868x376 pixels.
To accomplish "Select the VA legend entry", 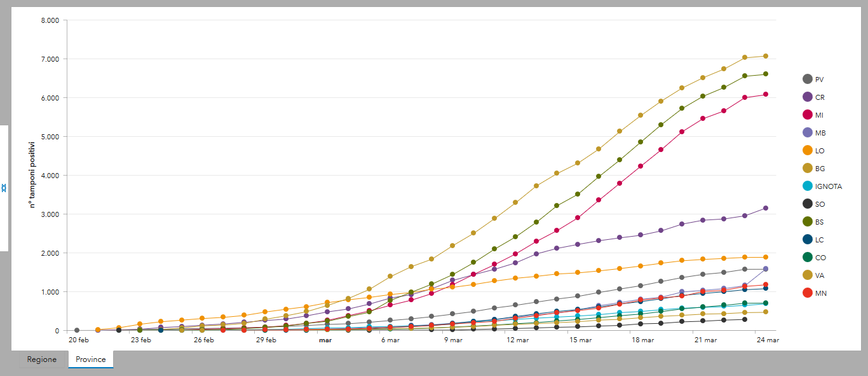I will click(808, 275).
